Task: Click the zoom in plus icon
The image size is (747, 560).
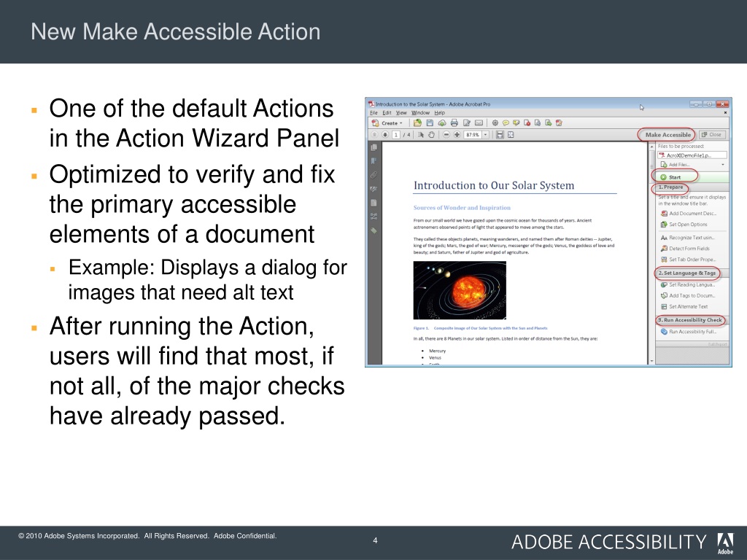Action: coord(457,135)
